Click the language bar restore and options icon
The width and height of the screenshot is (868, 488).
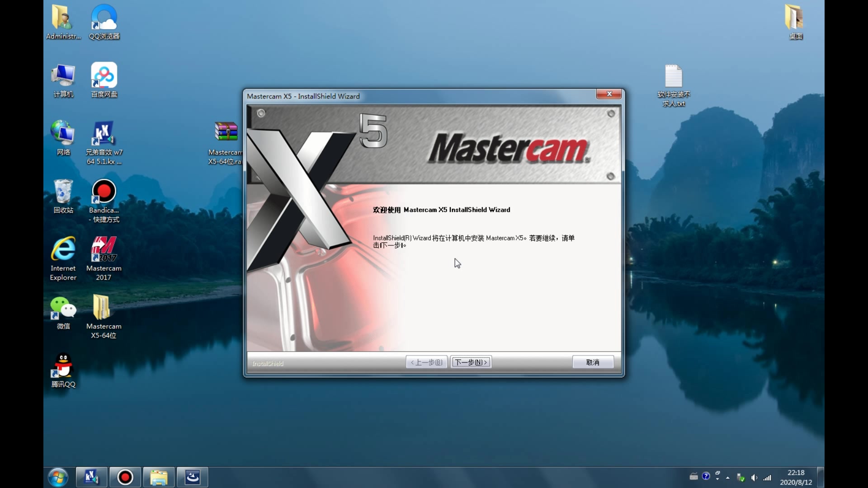(717, 475)
